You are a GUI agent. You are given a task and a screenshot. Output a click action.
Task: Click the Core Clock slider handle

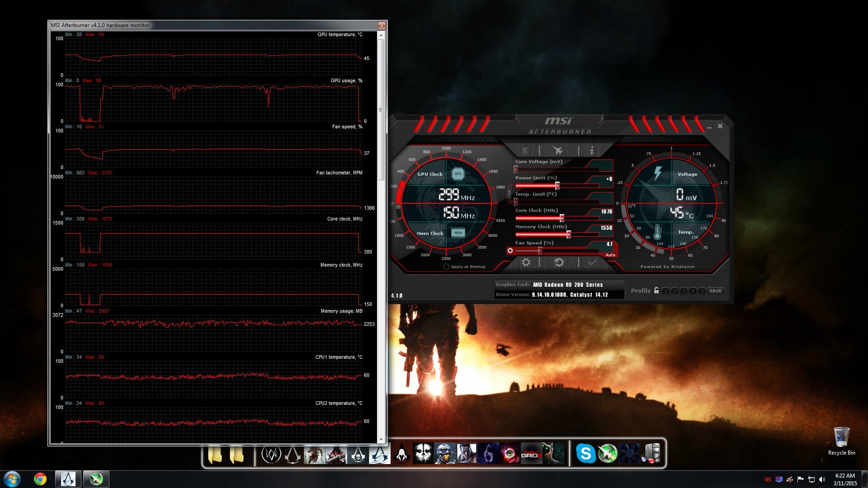[562, 218]
